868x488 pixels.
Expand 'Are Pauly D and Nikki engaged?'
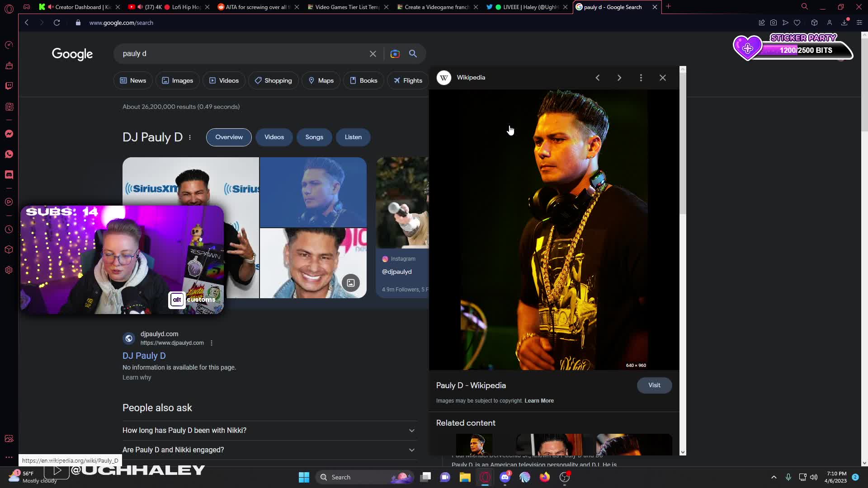tap(269, 450)
